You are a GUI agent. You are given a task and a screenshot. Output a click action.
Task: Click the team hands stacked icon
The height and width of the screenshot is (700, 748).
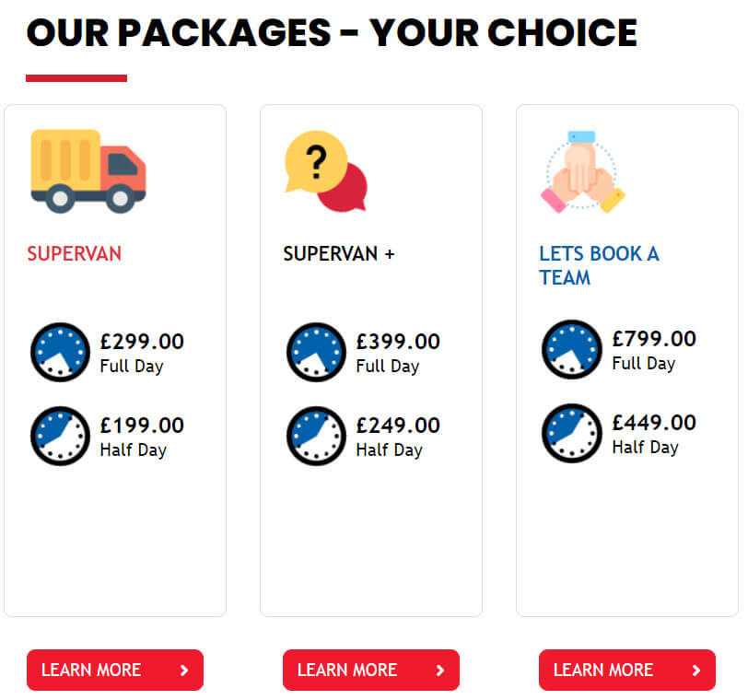tap(582, 171)
